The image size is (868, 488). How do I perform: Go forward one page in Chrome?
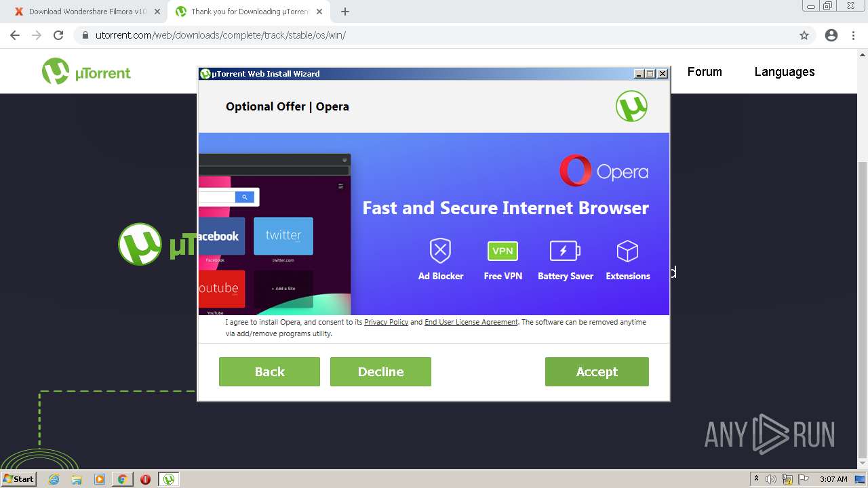coord(37,35)
